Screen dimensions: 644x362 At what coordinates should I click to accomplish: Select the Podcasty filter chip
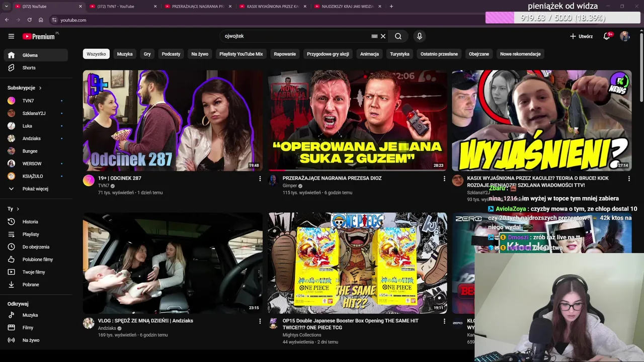pyautogui.click(x=171, y=54)
